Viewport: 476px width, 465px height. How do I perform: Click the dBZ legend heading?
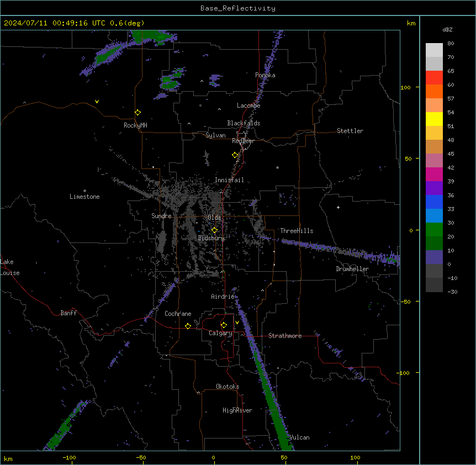(447, 29)
